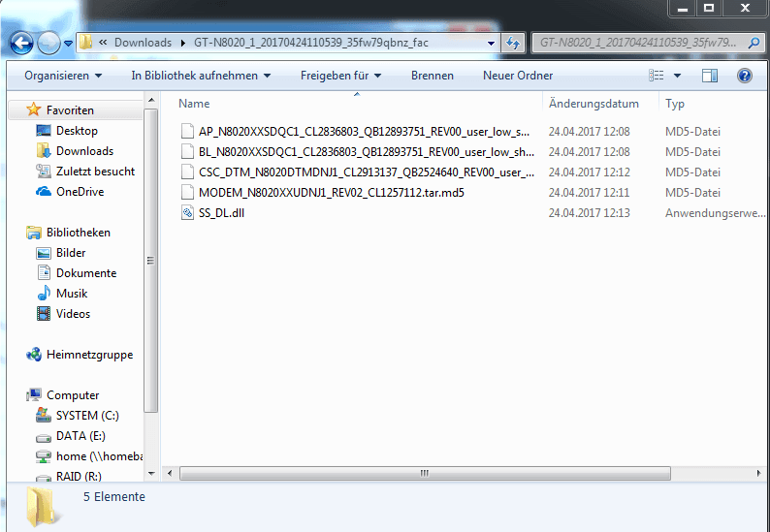Open OneDrive in navigation pane

tap(80, 192)
